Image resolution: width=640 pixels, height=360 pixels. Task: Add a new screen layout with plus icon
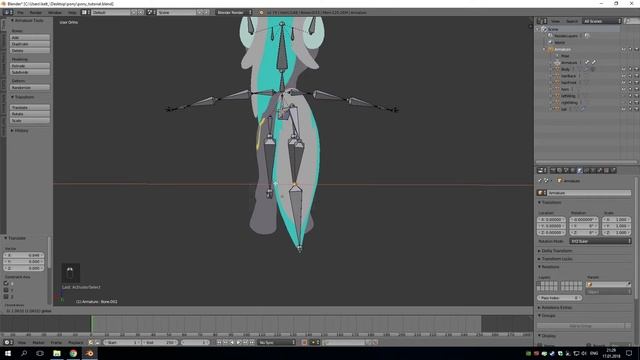134,12
